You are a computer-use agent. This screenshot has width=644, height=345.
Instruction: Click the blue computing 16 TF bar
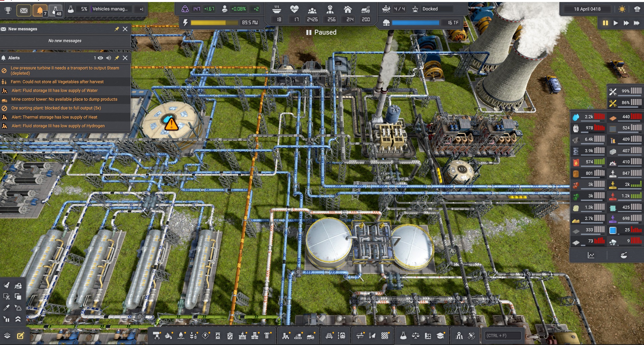point(416,23)
